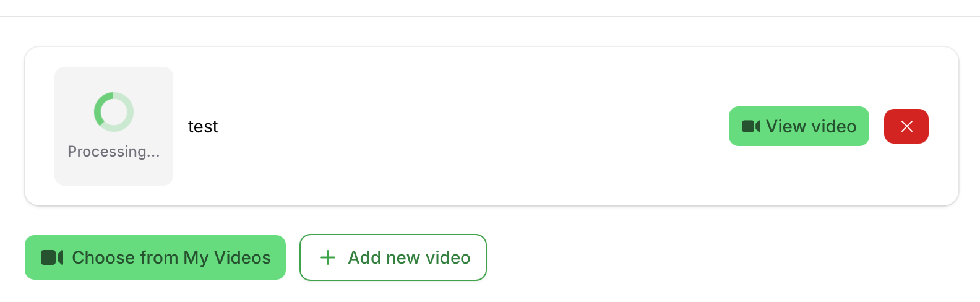Click the camera icon in View video

[750, 126]
